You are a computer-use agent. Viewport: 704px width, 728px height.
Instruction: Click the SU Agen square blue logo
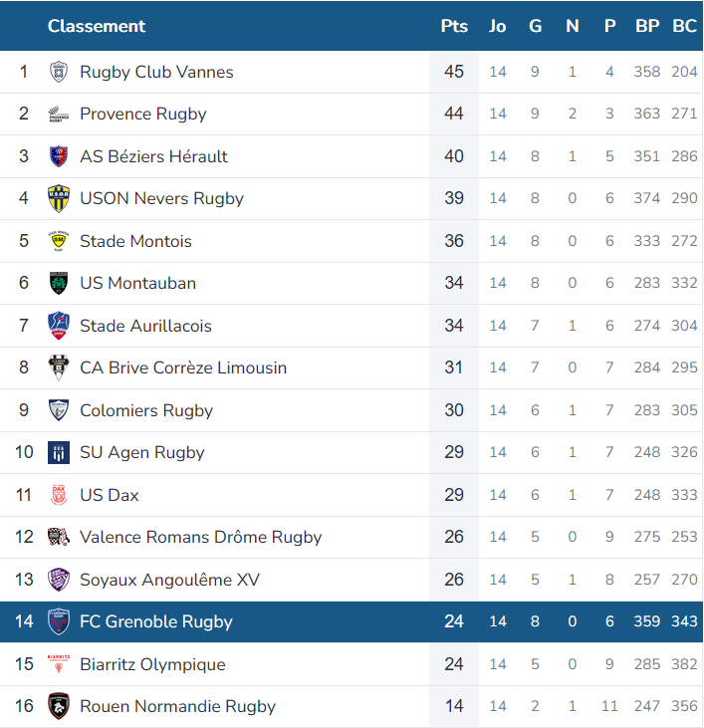(x=59, y=453)
